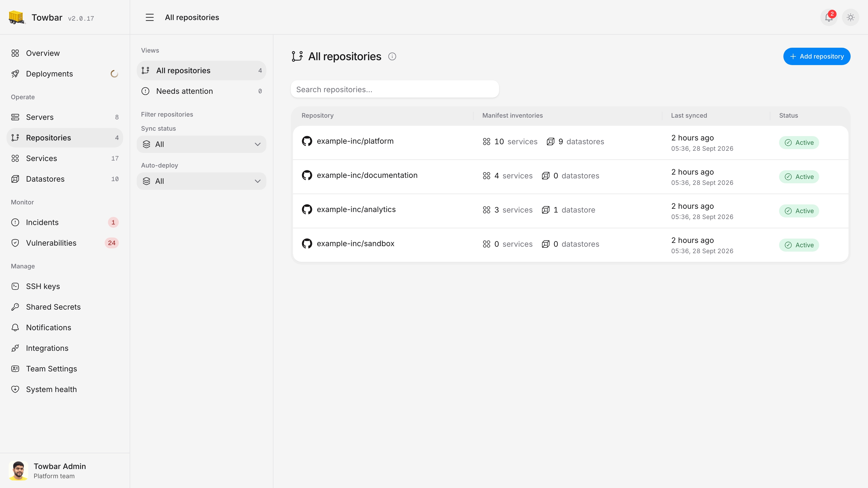Image resolution: width=868 pixels, height=488 pixels.
Task: Click the Status column header
Action: coord(789,115)
